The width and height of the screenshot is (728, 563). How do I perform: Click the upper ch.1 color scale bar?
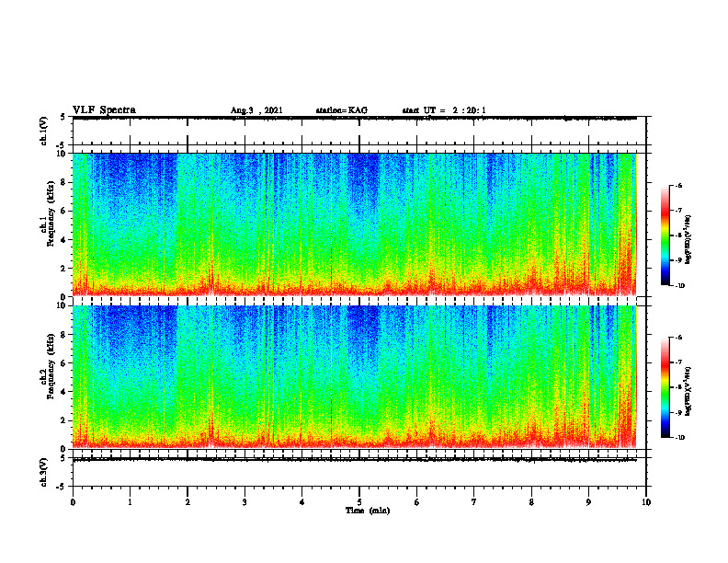(665, 236)
